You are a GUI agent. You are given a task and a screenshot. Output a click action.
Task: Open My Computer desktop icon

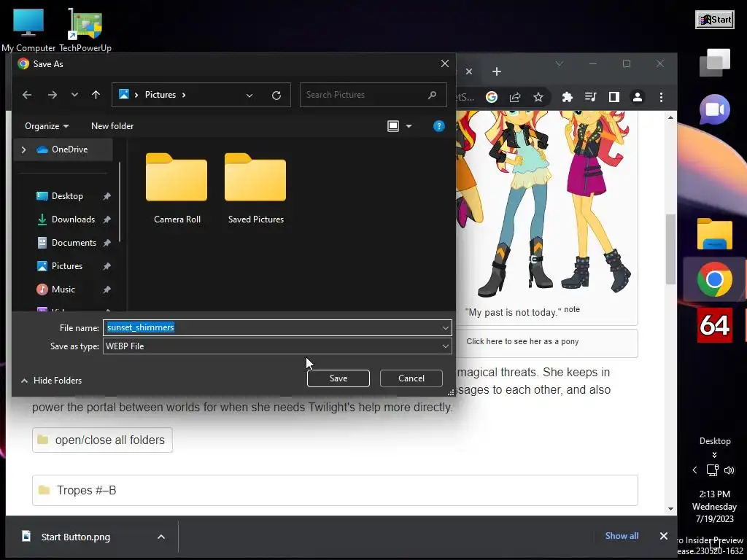coord(28,29)
